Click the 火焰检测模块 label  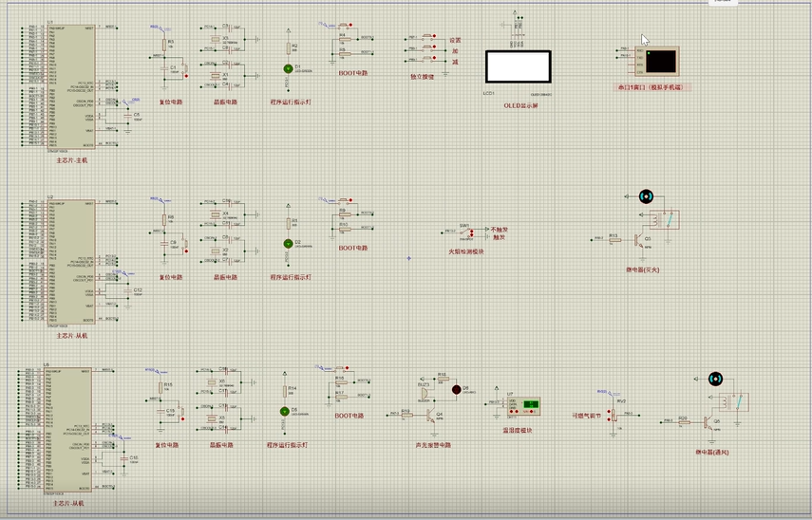pos(466,251)
